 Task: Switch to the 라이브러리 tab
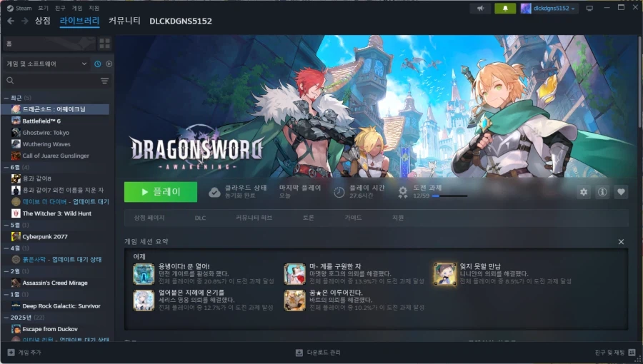tap(79, 21)
